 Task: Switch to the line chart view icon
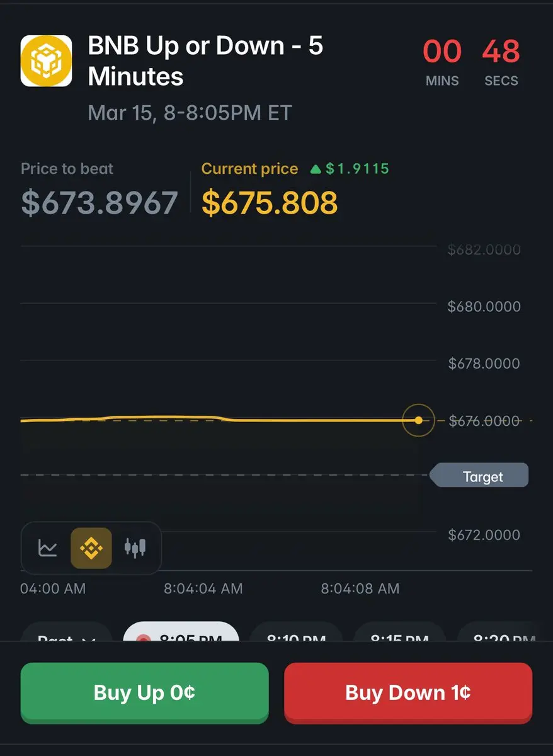click(48, 547)
